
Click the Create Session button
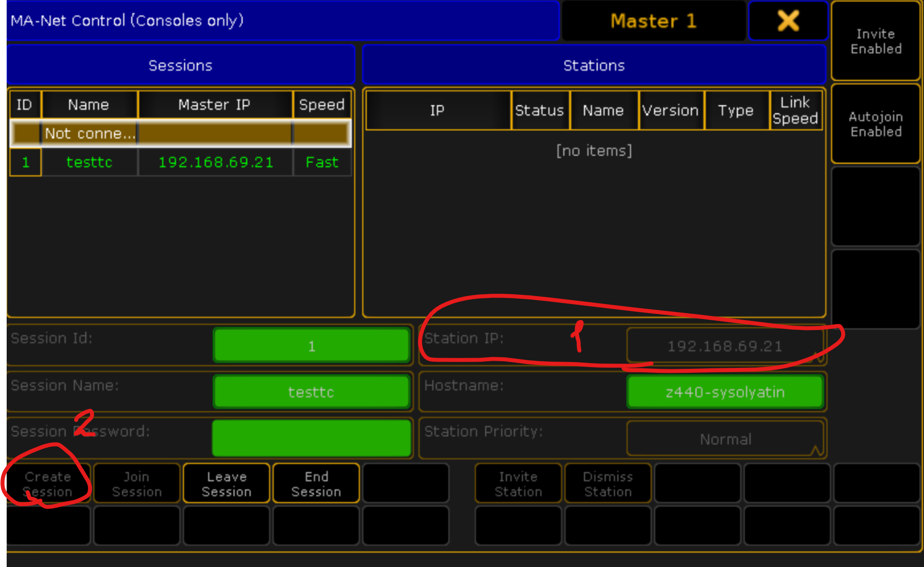pos(48,484)
